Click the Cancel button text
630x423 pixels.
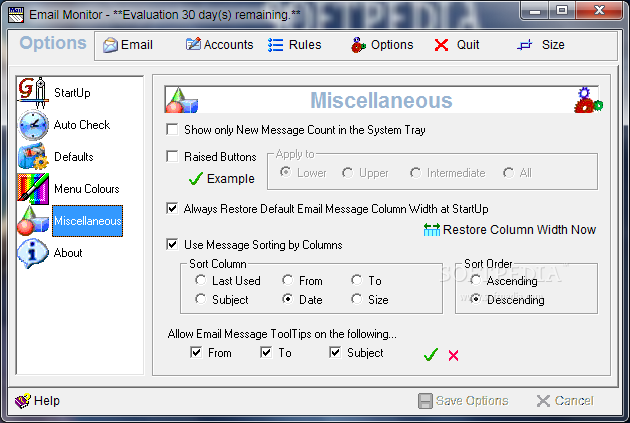[574, 401]
